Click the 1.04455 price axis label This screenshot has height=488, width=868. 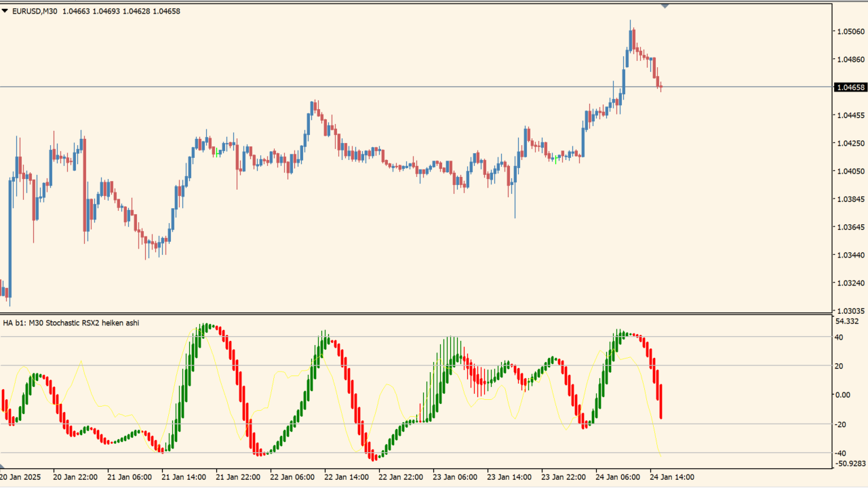click(x=850, y=115)
